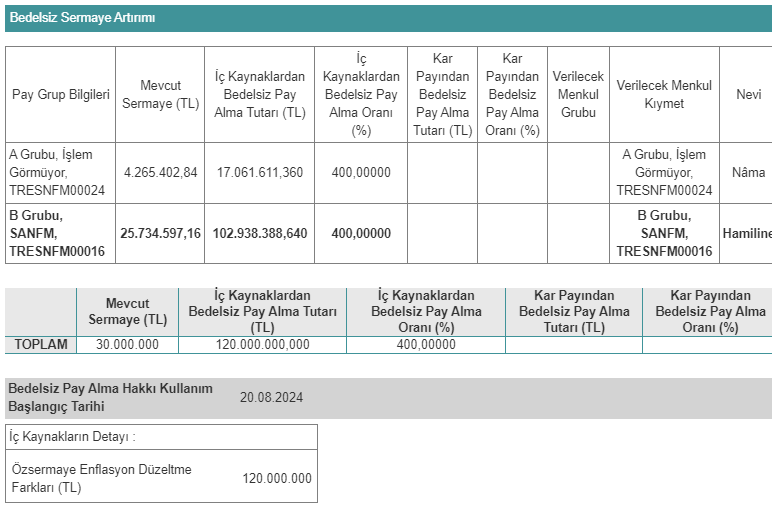Click the Bedelsiz Sermaye Artırımı section header

pos(82,18)
